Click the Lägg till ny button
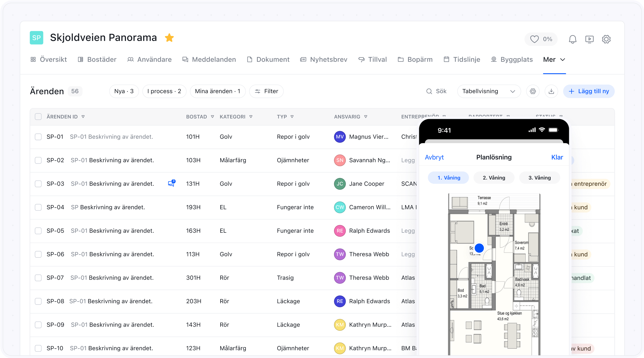The height and width of the screenshot is (358, 644). coord(589,91)
